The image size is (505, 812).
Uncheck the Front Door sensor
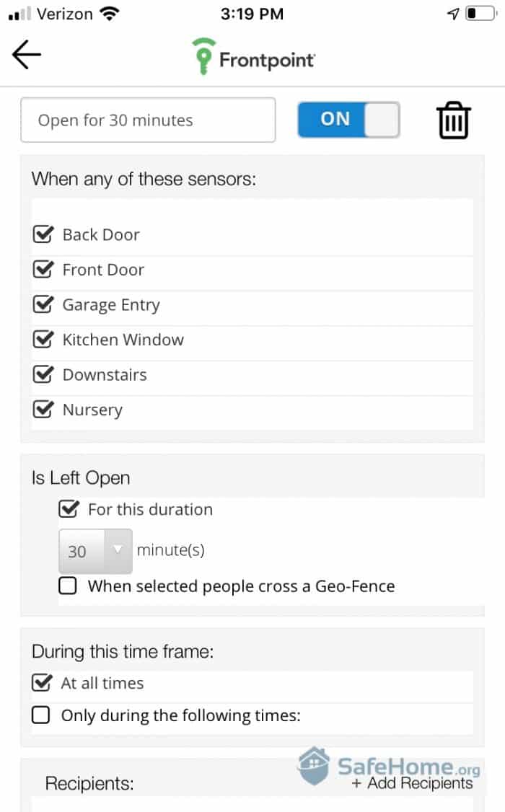tap(43, 270)
